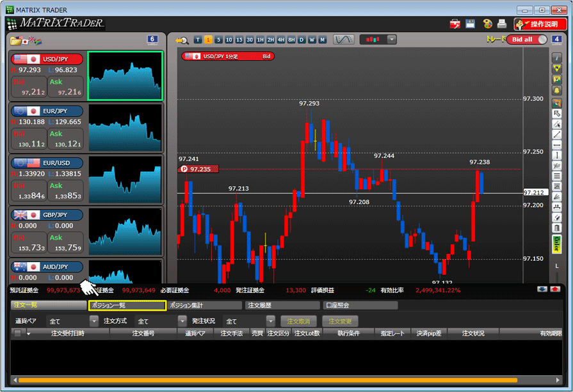Select the 30-minute timeframe button

coord(250,40)
